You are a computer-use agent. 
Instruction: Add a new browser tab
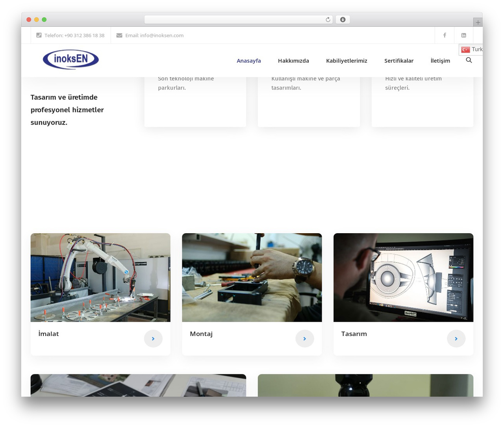tap(478, 22)
